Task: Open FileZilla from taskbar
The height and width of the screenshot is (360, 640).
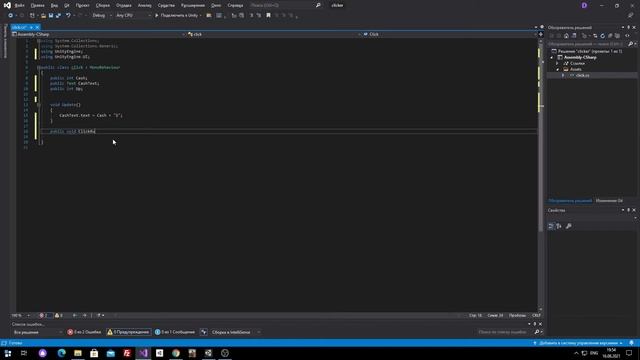Action: pyautogui.click(x=127, y=353)
